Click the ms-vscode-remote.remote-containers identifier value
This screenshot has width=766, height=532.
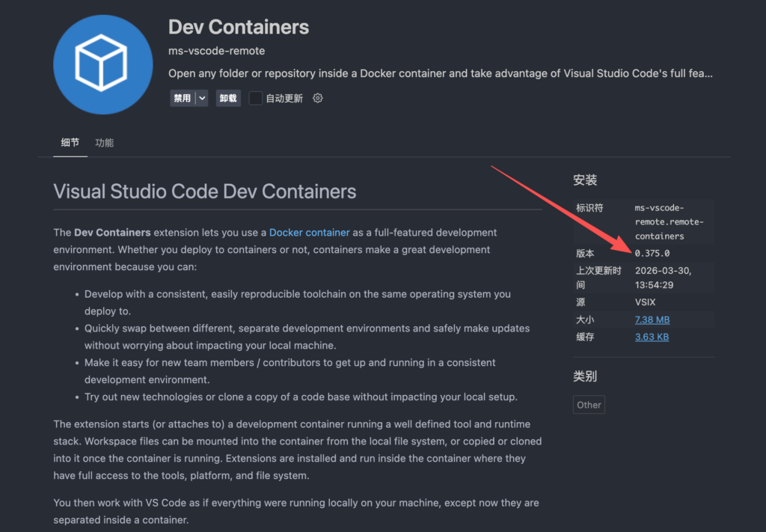(x=669, y=222)
